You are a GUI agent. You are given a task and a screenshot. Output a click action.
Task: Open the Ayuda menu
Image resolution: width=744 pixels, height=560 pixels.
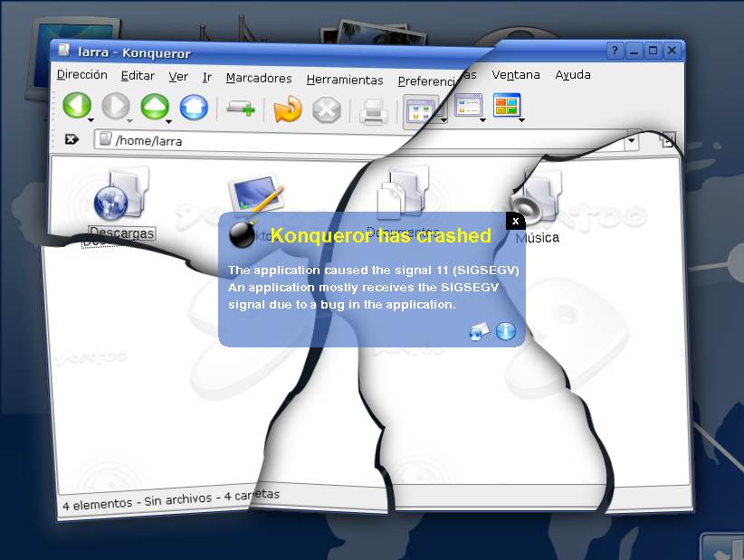573,75
